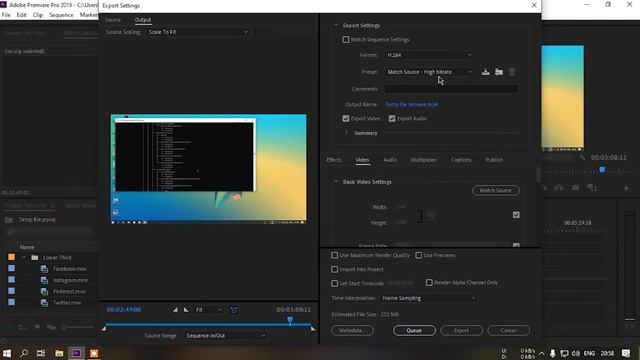Image resolution: width=640 pixels, height=360 pixels.
Task: Enable Use Maximum Render Quality
Action: pyautogui.click(x=334, y=255)
